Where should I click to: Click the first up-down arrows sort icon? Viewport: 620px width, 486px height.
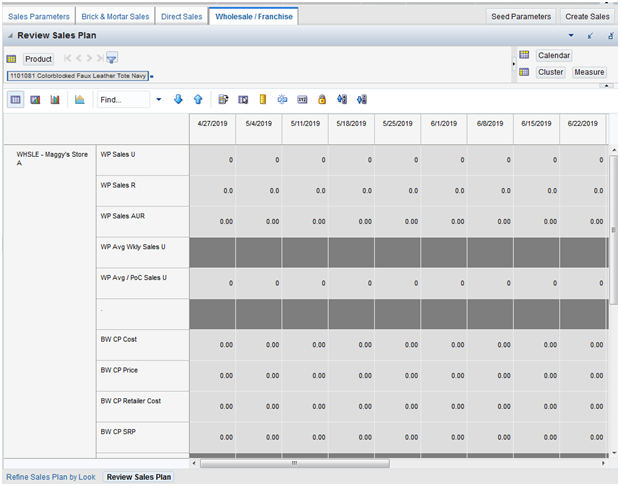[342, 100]
